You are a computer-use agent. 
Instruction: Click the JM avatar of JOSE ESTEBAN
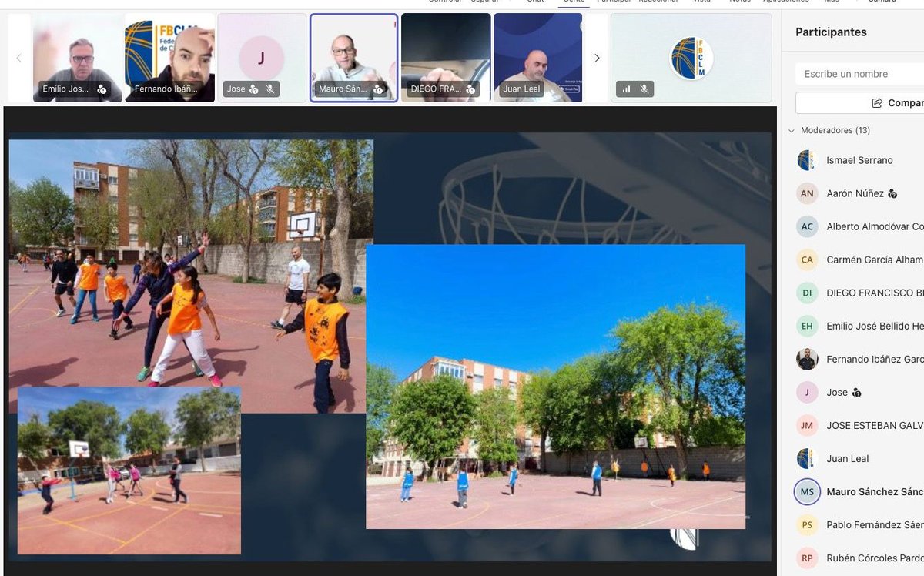[807, 425]
